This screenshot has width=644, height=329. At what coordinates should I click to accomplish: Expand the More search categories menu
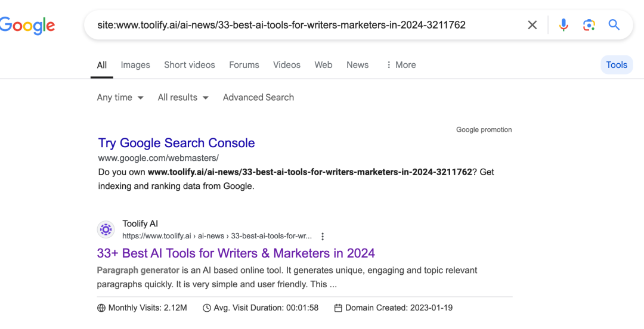click(401, 65)
